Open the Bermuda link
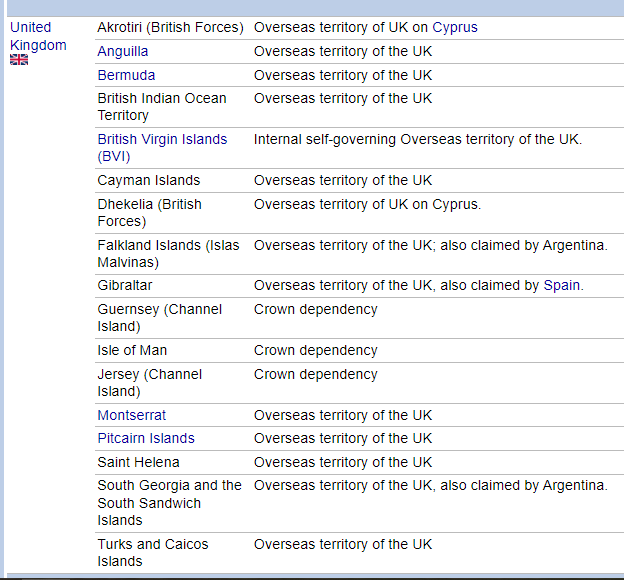The width and height of the screenshot is (624, 580). point(126,75)
